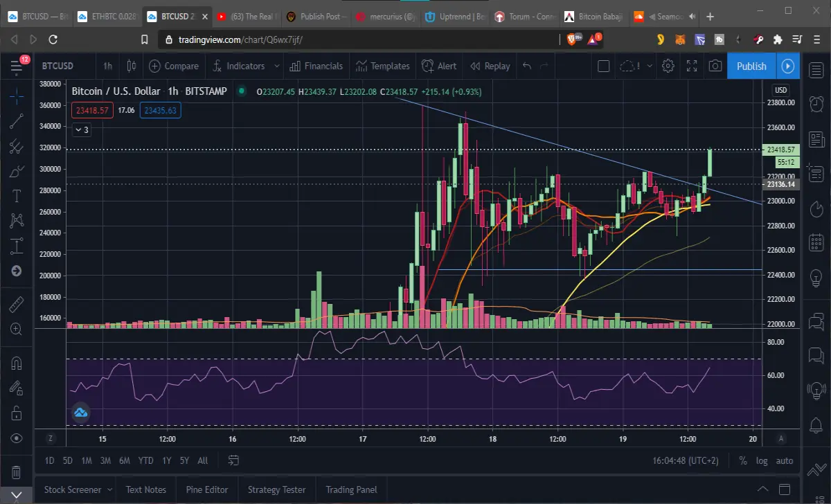This screenshot has width=831, height=504.
Task: Toggle lock all drawing tools
Action: (x=17, y=413)
